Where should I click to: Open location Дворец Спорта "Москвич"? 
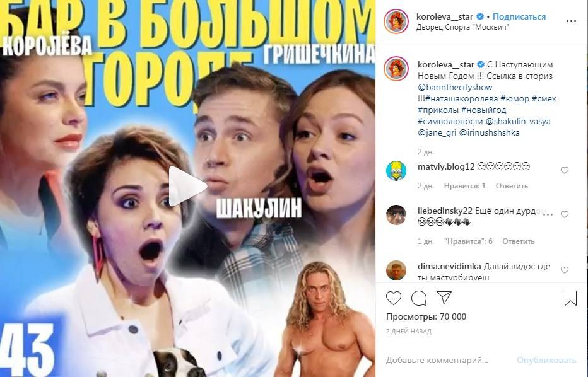click(462, 27)
